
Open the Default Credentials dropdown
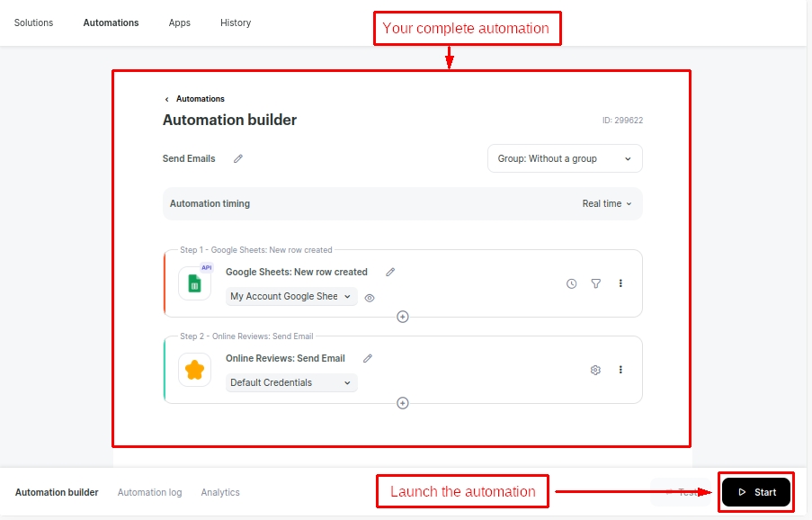click(290, 382)
